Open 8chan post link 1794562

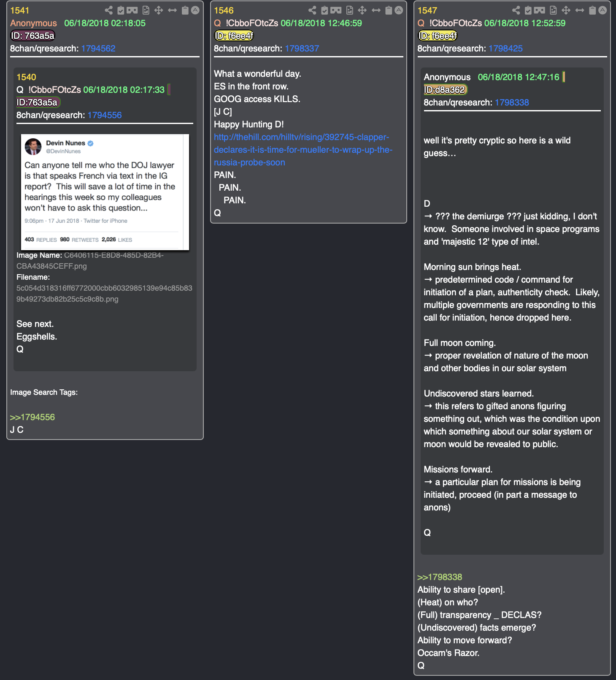(98, 49)
